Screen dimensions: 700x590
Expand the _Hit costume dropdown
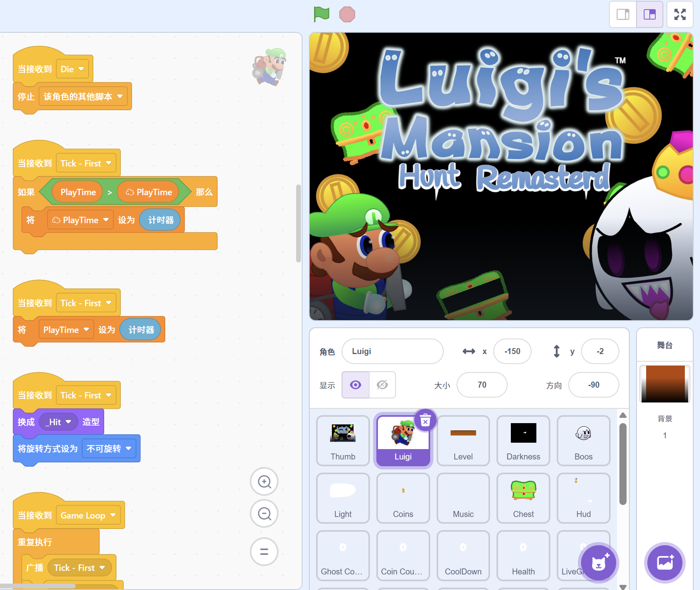coord(58,422)
